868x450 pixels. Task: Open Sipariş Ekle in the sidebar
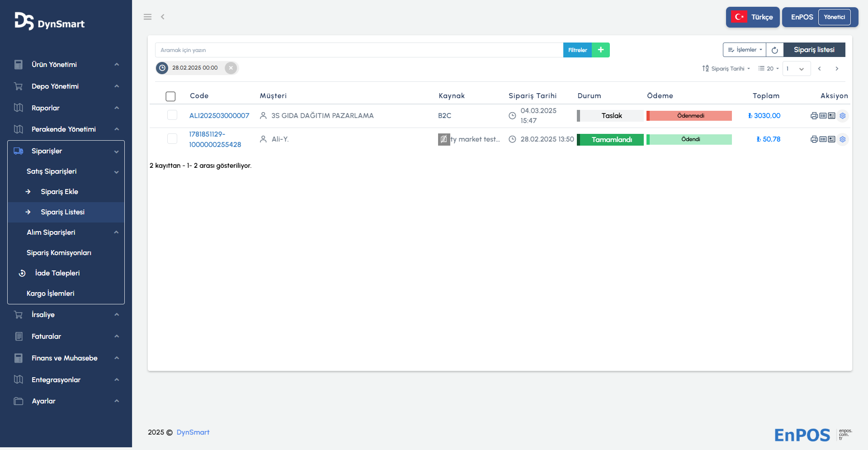click(x=59, y=192)
